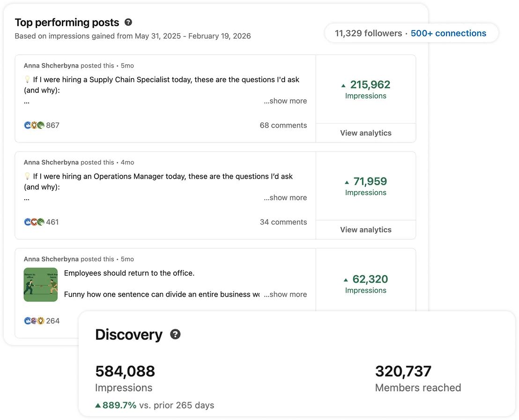Click the 584,088 Impressions discovery stat

125,378
